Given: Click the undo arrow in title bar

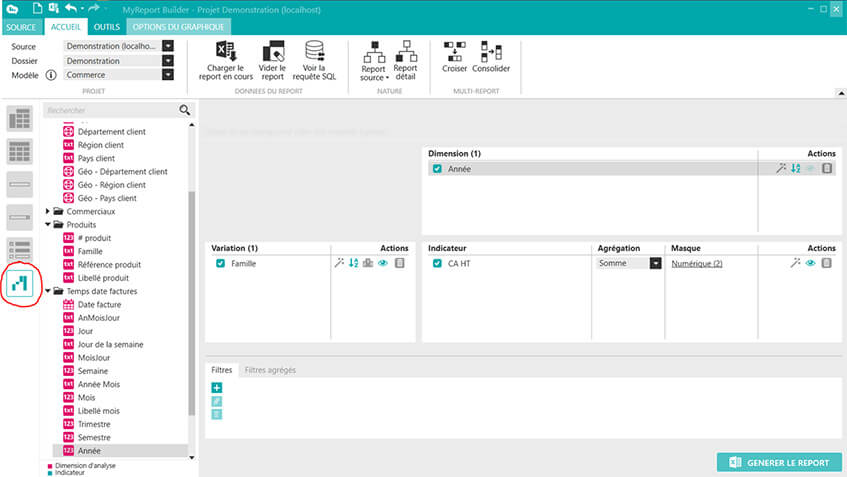Looking at the screenshot, I should (x=71, y=8).
